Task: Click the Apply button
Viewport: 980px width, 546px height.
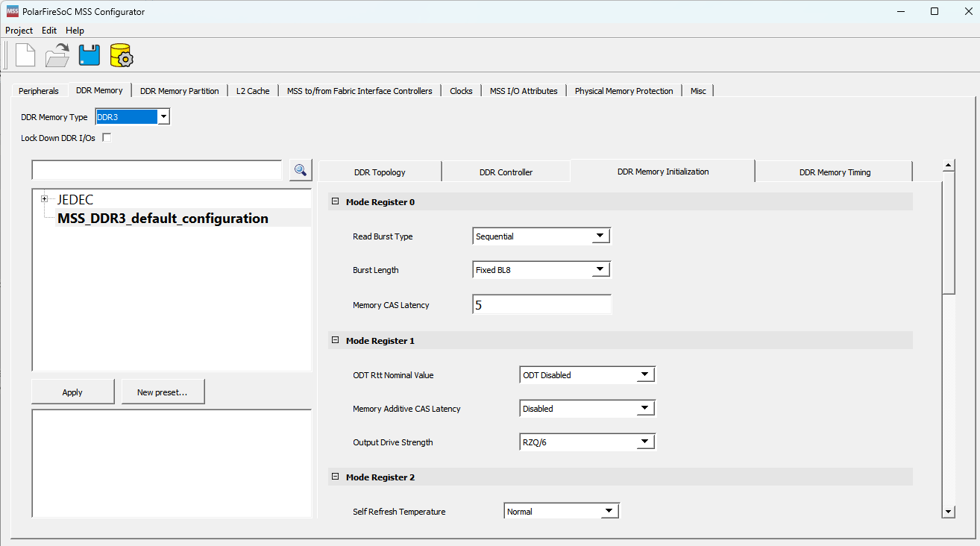Action: (72, 392)
